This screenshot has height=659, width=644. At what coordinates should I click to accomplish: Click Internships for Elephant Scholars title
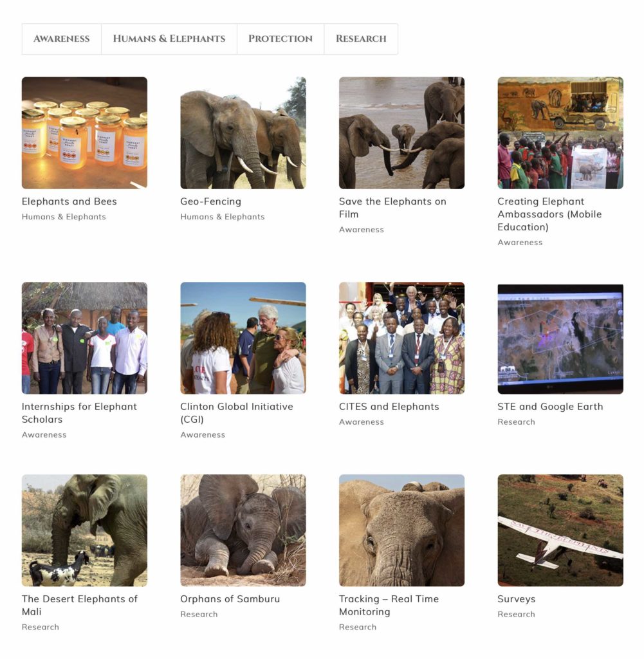tap(79, 413)
